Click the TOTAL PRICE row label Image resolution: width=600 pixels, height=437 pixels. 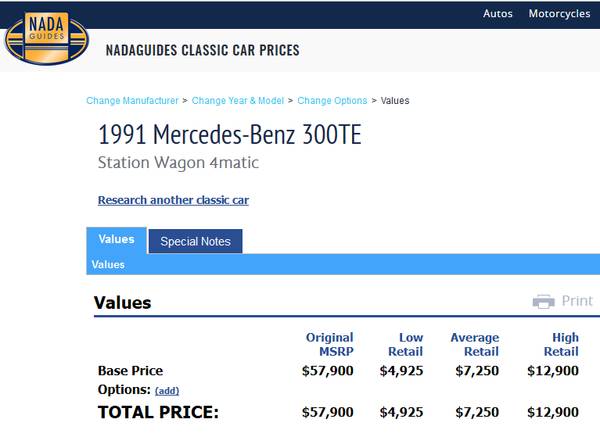click(157, 412)
